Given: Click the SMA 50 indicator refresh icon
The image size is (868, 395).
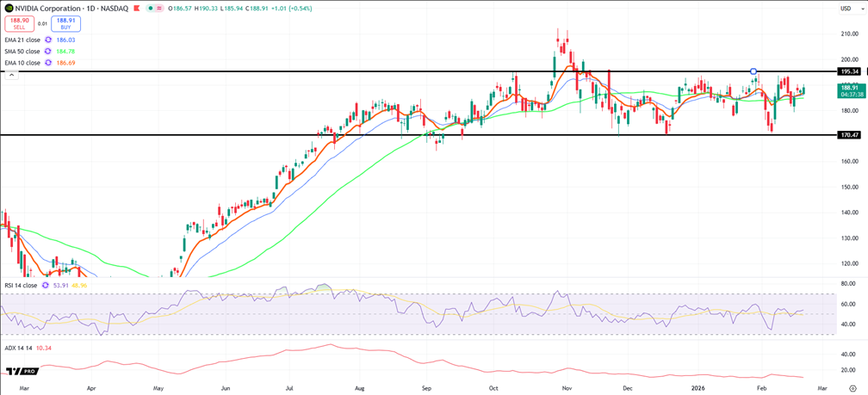Looking at the screenshot, I should pos(48,52).
